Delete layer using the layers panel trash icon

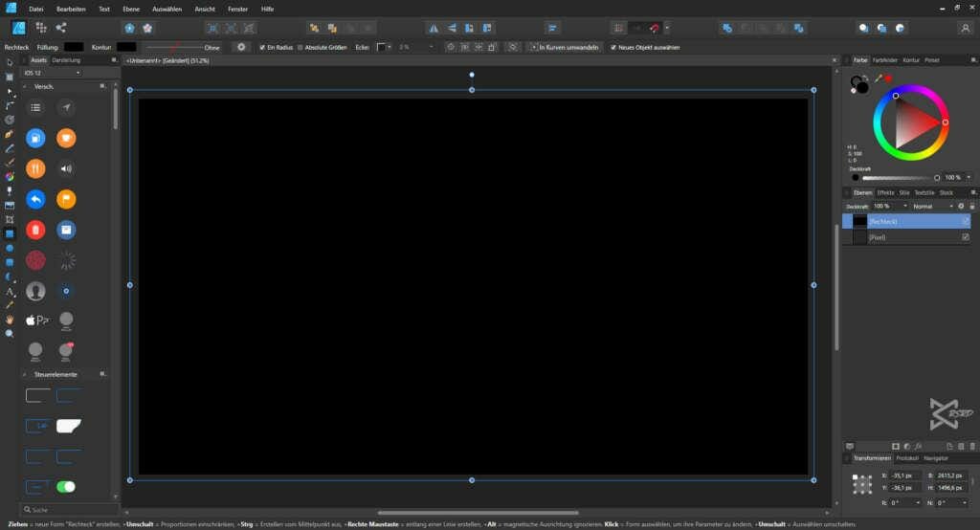[x=972, y=446]
